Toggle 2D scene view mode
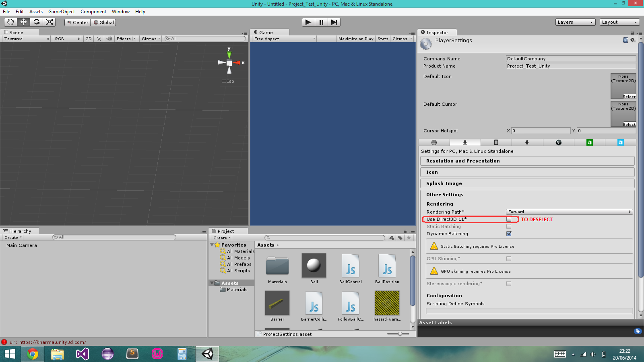Screen dimensions: 644x362 89,39
